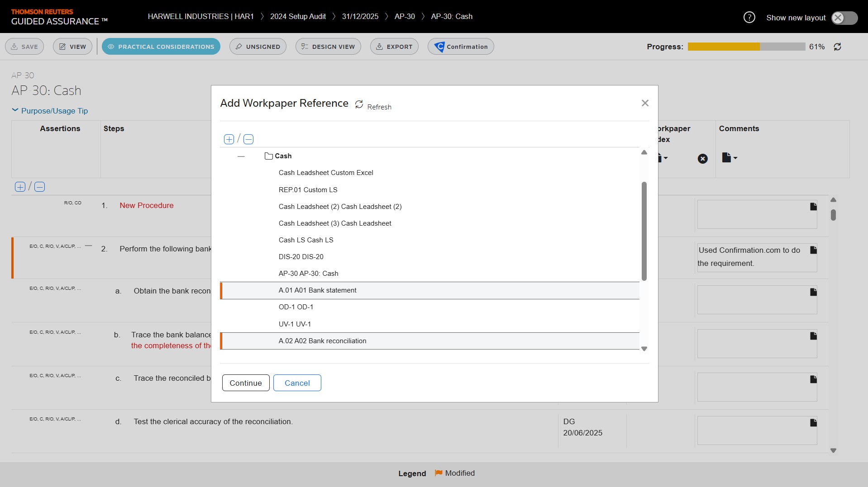The width and height of the screenshot is (868, 487).
Task: Toggle the Unsigned sign-off button
Action: click(258, 47)
